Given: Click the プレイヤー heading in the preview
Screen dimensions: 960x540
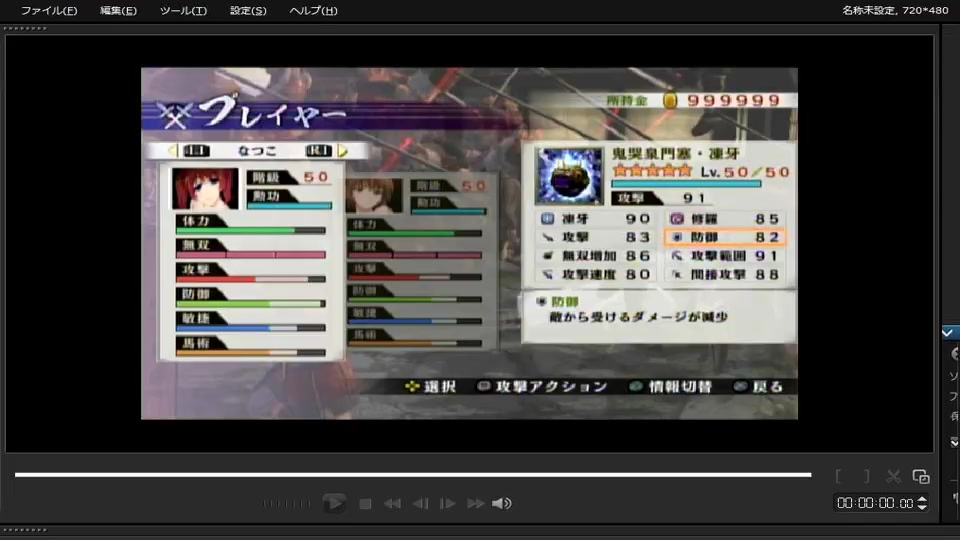Looking at the screenshot, I should pyautogui.click(x=271, y=112).
